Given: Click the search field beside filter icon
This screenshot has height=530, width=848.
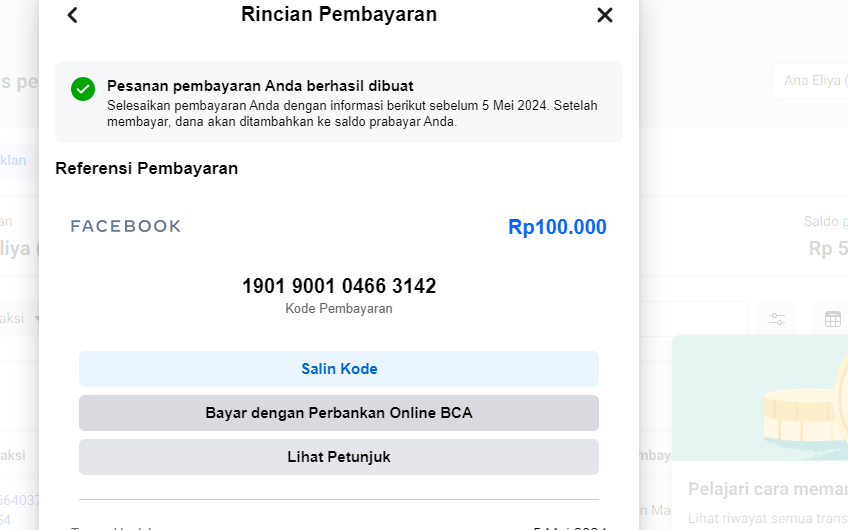Looking at the screenshot, I should [693, 319].
